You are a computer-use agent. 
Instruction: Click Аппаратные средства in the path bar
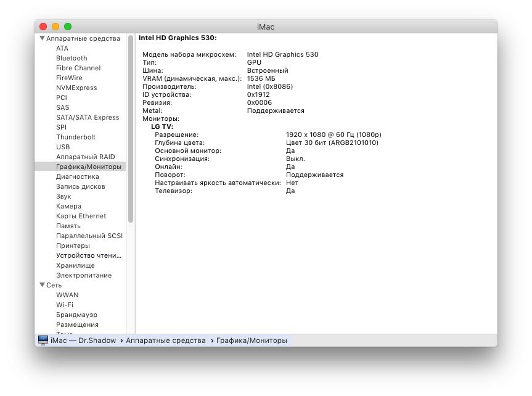[x=165, y=340]
